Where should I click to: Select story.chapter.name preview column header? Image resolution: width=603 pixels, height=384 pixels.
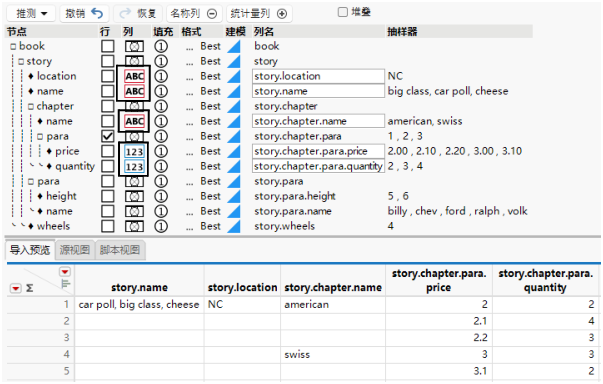(333, 288)
